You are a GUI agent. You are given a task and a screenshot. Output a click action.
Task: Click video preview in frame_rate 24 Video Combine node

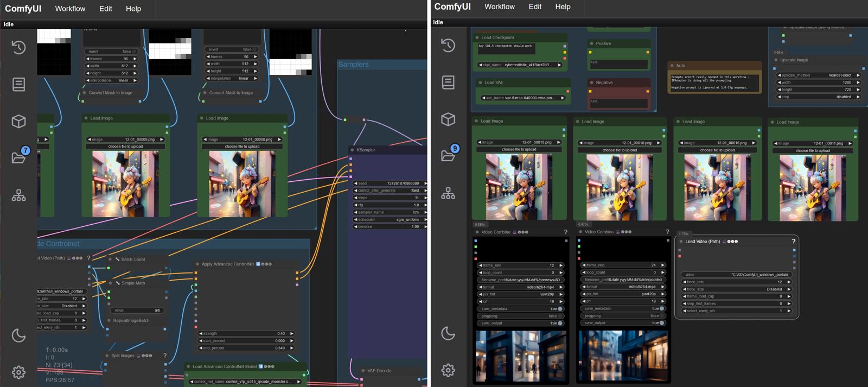[x=623, y=356]
